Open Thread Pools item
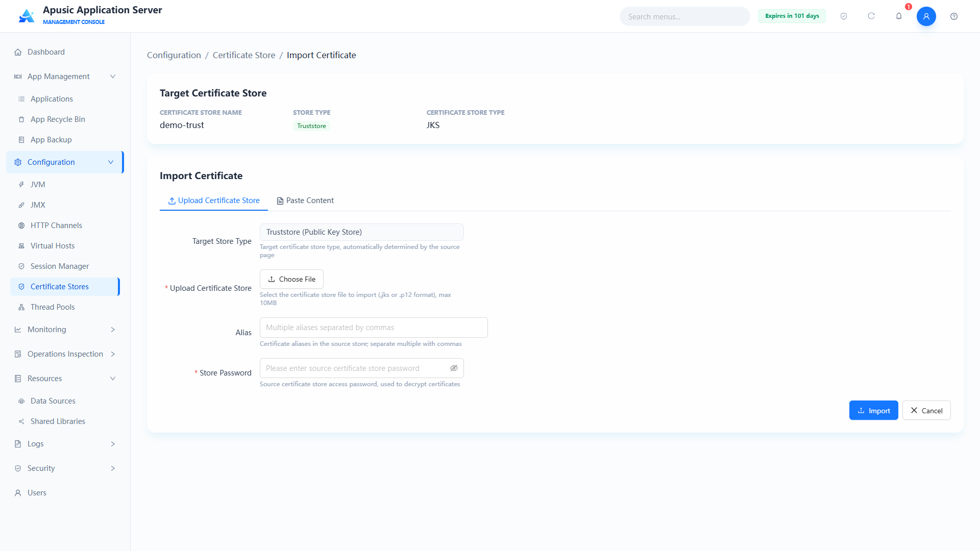 click(65, 307)
